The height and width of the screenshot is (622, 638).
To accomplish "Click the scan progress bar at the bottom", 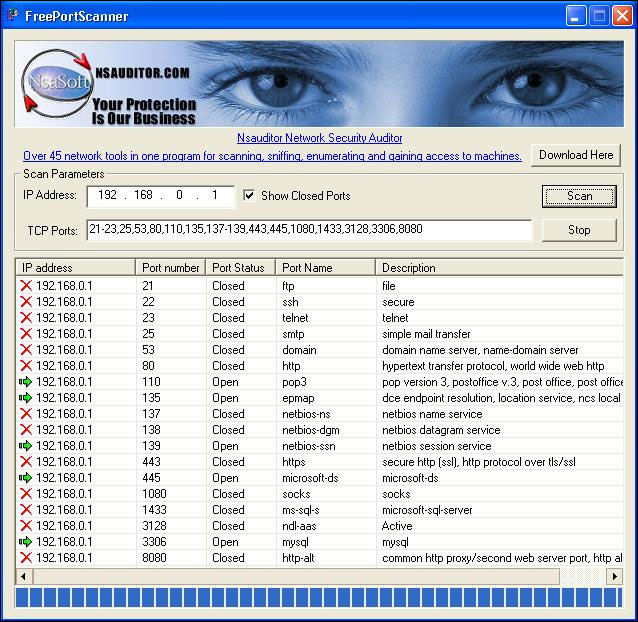I will (x=319, y=598).
